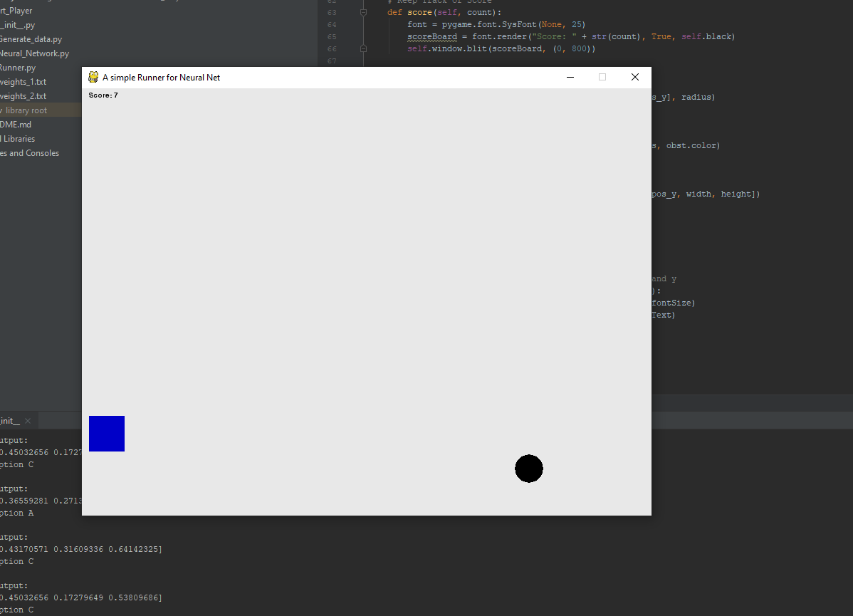
Task: Open Neural_Network.py in the project tree
Action: point(34,53)
